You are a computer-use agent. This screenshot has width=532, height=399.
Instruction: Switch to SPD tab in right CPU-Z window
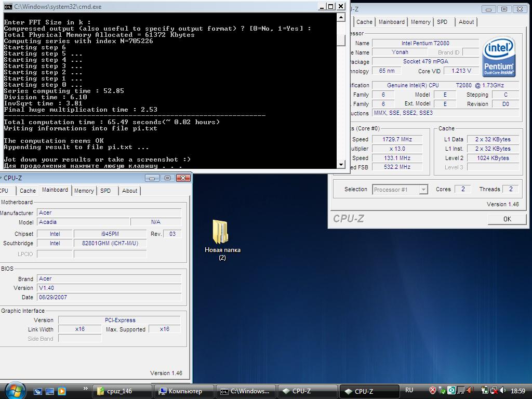point(442,22)
